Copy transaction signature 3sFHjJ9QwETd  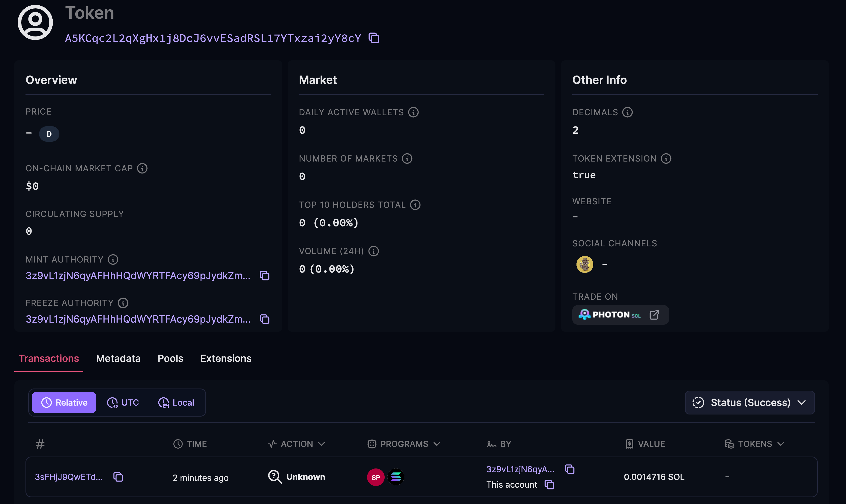[x=118, y=477]
